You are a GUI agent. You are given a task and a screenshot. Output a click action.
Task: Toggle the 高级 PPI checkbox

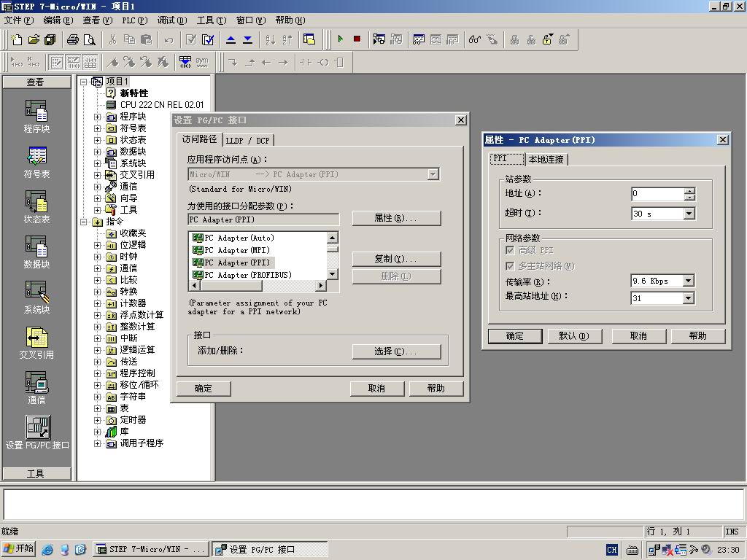coord(510,250)
